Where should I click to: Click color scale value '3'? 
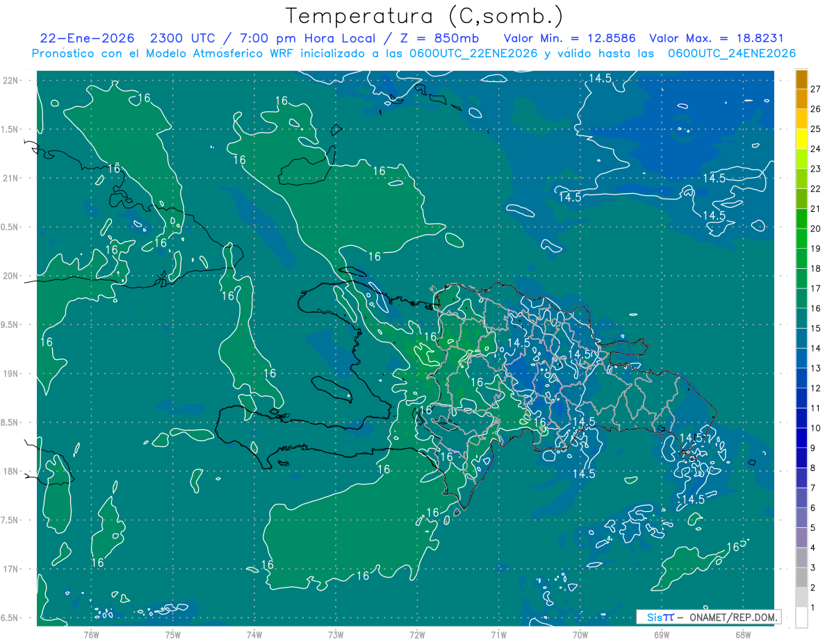[813, 568]
